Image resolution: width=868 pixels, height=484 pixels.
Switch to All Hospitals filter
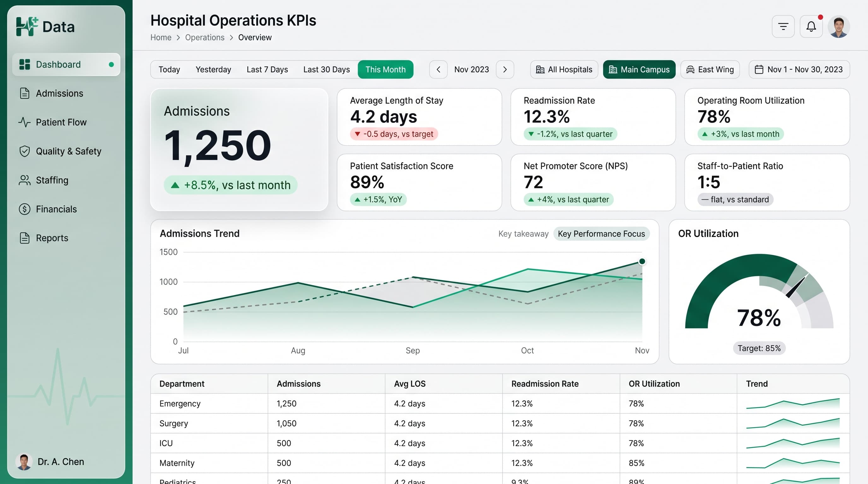(x=564, y=69)
